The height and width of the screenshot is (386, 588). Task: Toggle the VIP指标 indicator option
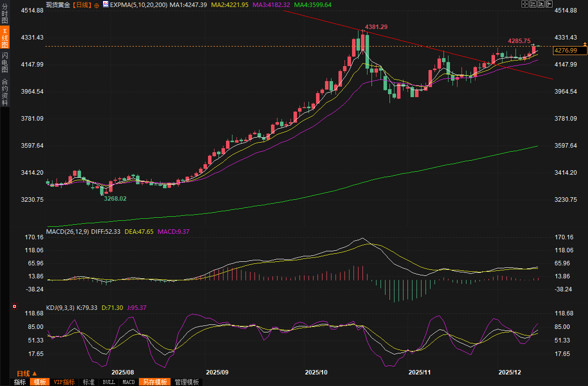(64, 382)
